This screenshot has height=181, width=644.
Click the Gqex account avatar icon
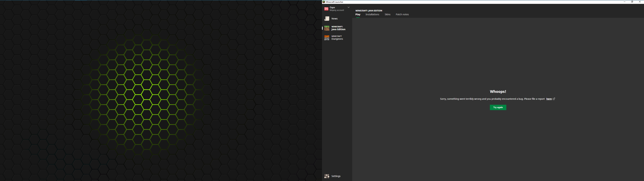(326, 9)
